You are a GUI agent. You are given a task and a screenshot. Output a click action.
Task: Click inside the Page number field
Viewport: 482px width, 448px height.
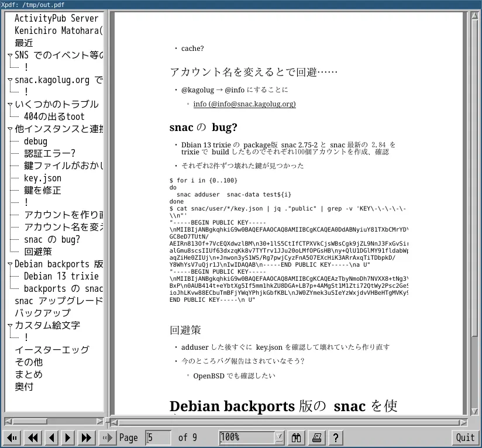158,437
